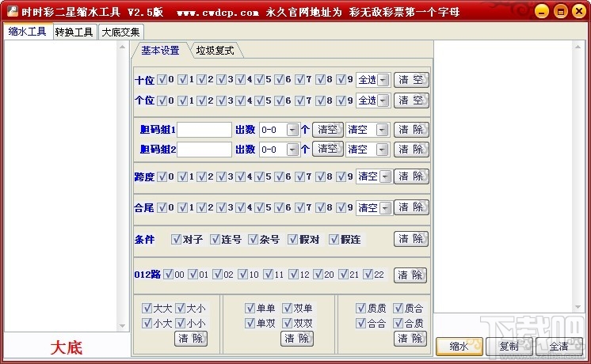This screenshot has height=364, width=591.
Task: Open the 垃圾复式 tab
Action: click(x=216, y=51)
